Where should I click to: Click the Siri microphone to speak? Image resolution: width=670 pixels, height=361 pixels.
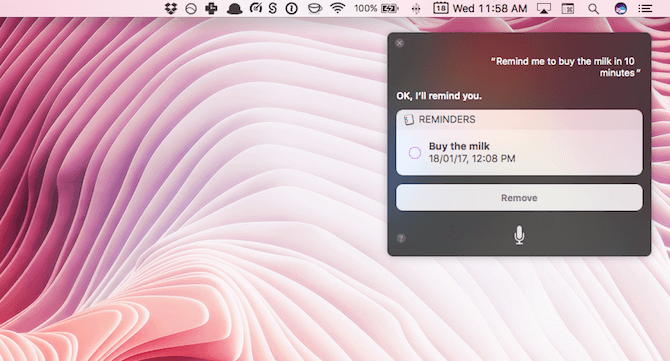(519, 235)
